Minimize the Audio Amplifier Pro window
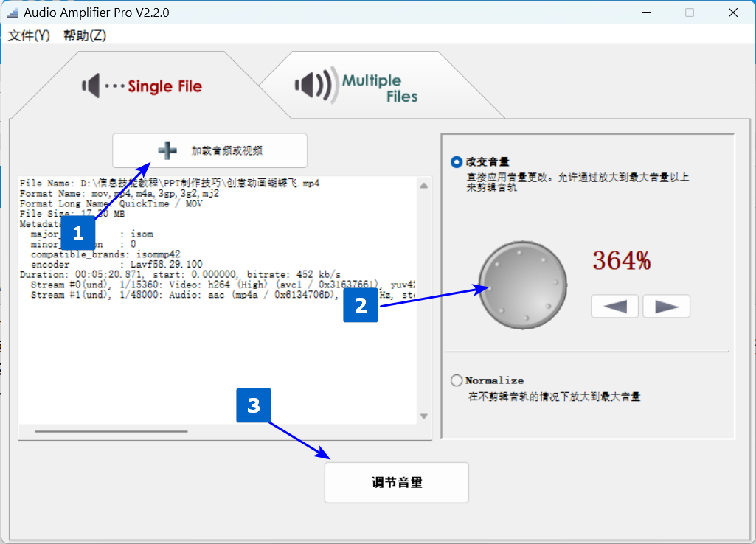The width and height of the screenshot is (756, 544). click(x=647, y=13)
